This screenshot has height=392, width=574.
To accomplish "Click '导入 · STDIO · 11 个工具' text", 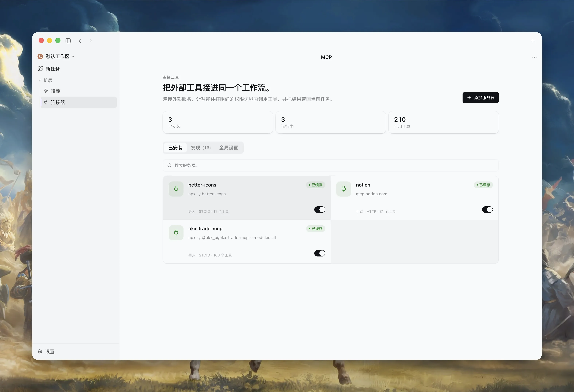I will click(x=209, y=211).
